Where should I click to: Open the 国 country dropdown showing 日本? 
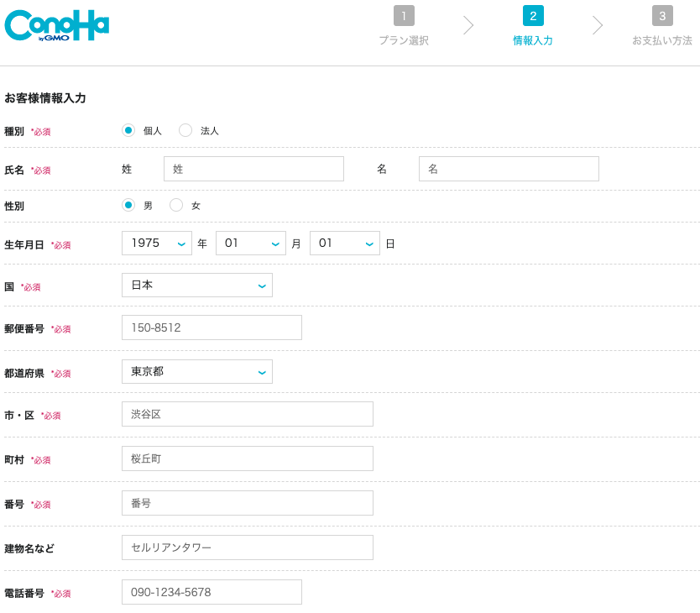(197, 286)
